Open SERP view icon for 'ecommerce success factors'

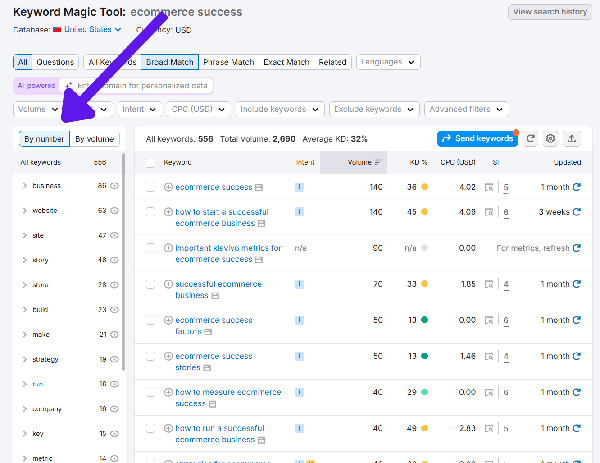[x=489, y=320]
